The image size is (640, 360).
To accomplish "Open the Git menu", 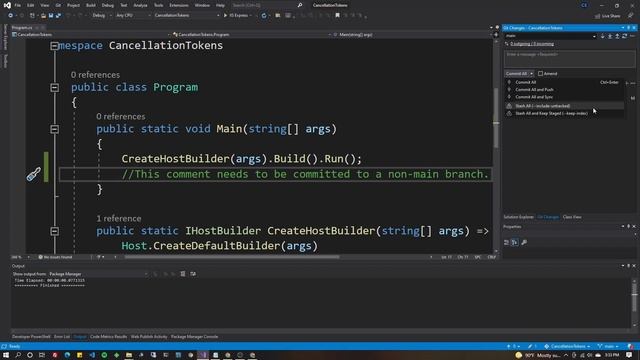I will [x=58, y=5].
